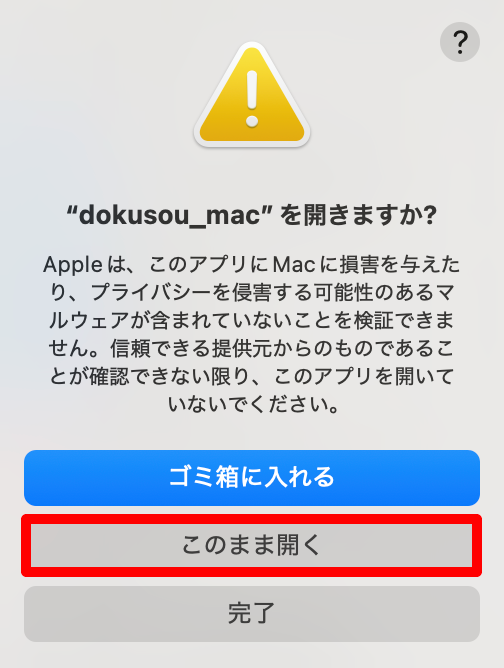Click the gray Done button at the bottom
This screenshot has width=504, height=668.
pos(252,614)
